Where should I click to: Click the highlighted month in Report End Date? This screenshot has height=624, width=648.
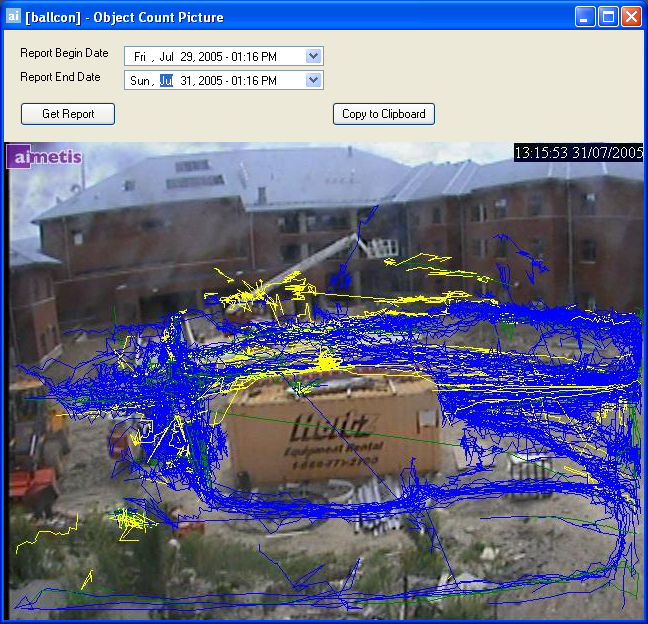click(166, 81)
